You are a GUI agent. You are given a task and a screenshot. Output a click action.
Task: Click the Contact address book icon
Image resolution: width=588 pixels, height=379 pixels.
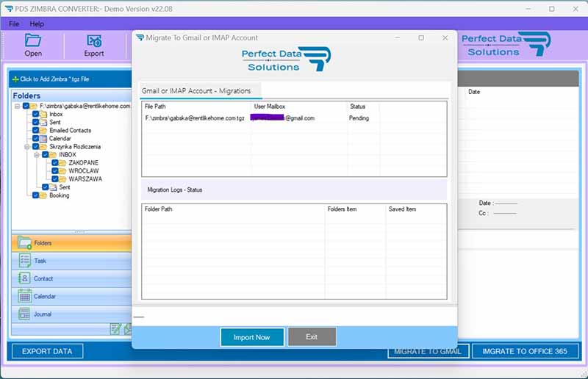[24, 278]
